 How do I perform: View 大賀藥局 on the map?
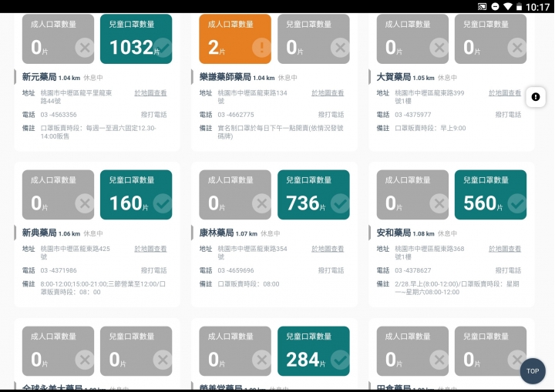pyautogui.click(x=505, y=92)
